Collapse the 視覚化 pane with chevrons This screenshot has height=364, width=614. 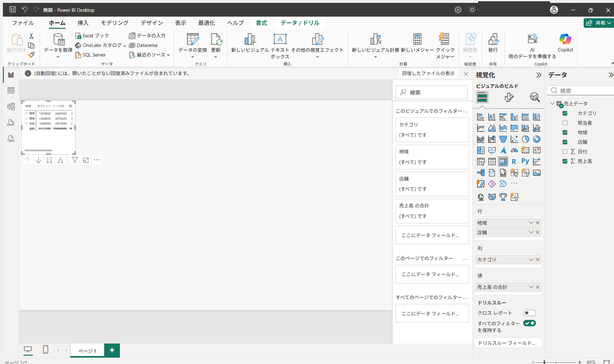[539, 75]
